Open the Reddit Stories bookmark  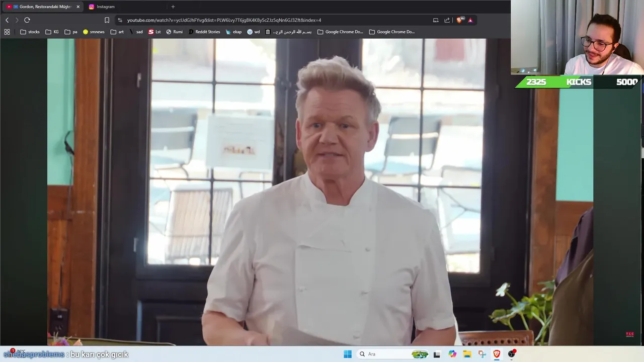click(204, 32)
